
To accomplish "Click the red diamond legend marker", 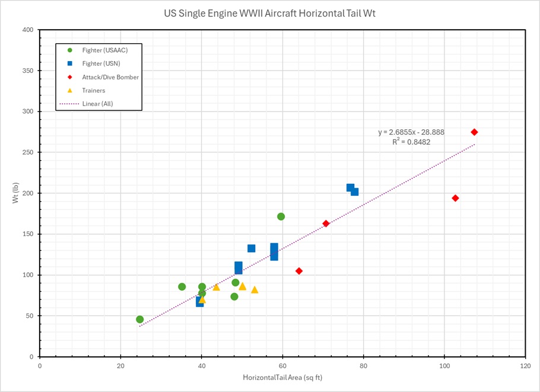I will tap(70, 77).
